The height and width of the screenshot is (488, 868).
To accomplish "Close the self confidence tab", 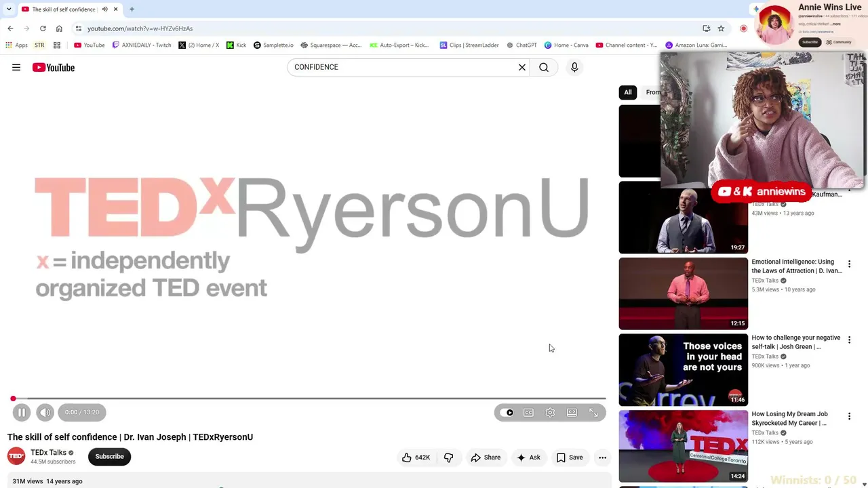I will pyautogui.click(x=115, y=9).
